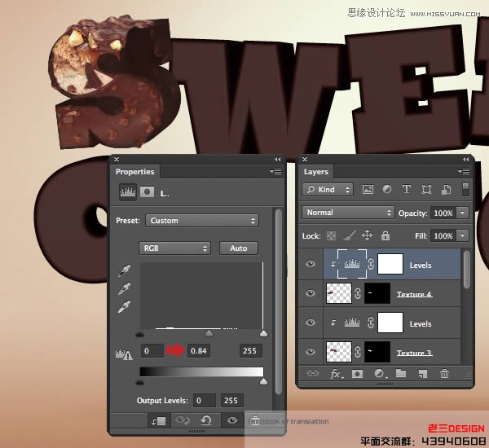This screenshot has width=489, height=448.
Task: Pick the white point eyedropper
Action: click(x=124, y=307)
